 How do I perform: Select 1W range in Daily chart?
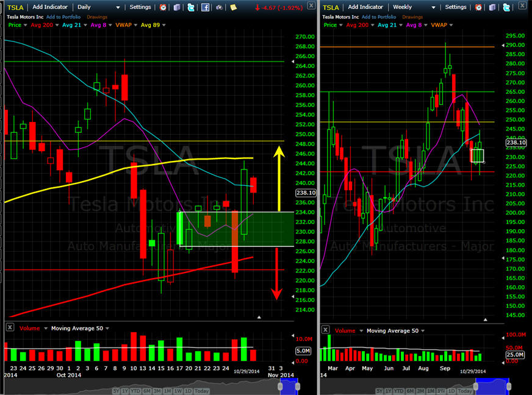click(178, 391)
